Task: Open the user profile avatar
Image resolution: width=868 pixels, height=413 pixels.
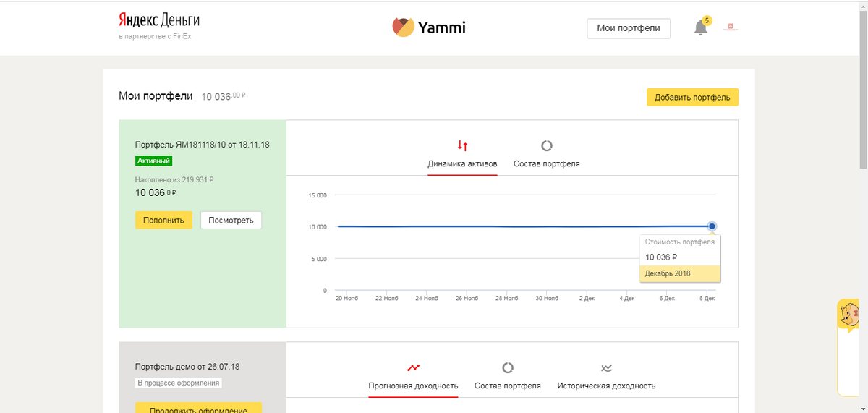Action: [731, 27]
